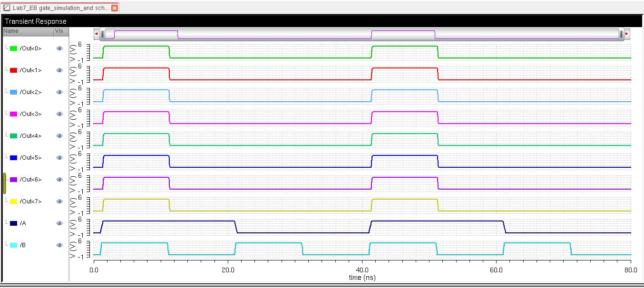Click the teal-green swatch of /Out<4>

[x=14, y=136]
